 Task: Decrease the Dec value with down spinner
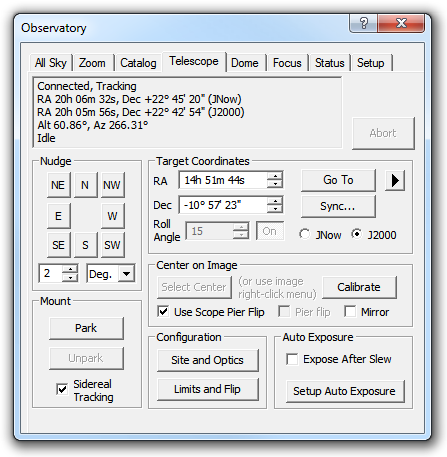pos(275,209)
